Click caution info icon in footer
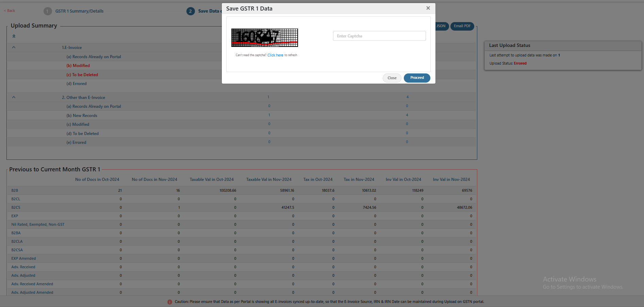This screenshot has height=307, width=644. (x=170, y=302)
